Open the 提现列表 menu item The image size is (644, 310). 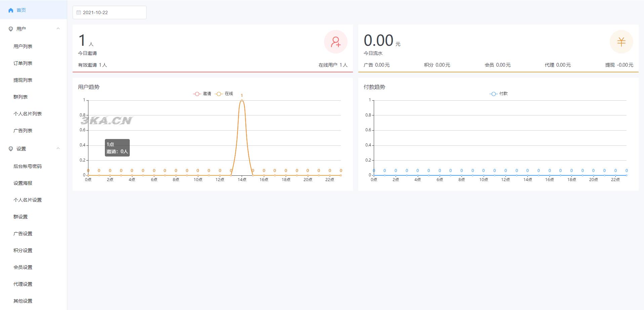[23, 80]
